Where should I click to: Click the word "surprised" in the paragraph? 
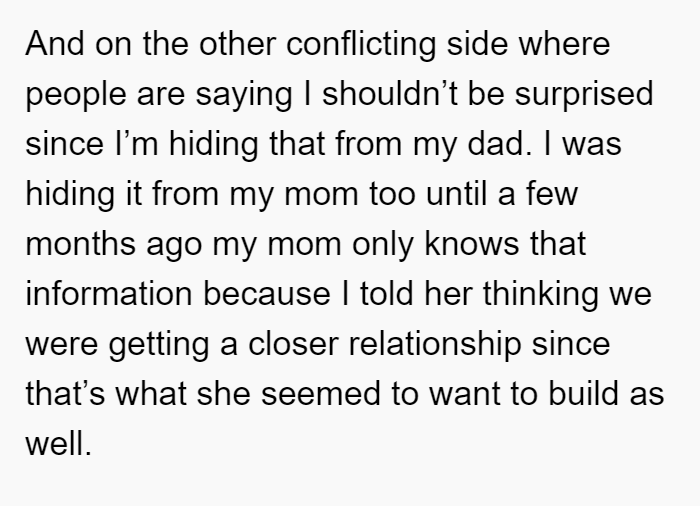(x=584, y=95)
